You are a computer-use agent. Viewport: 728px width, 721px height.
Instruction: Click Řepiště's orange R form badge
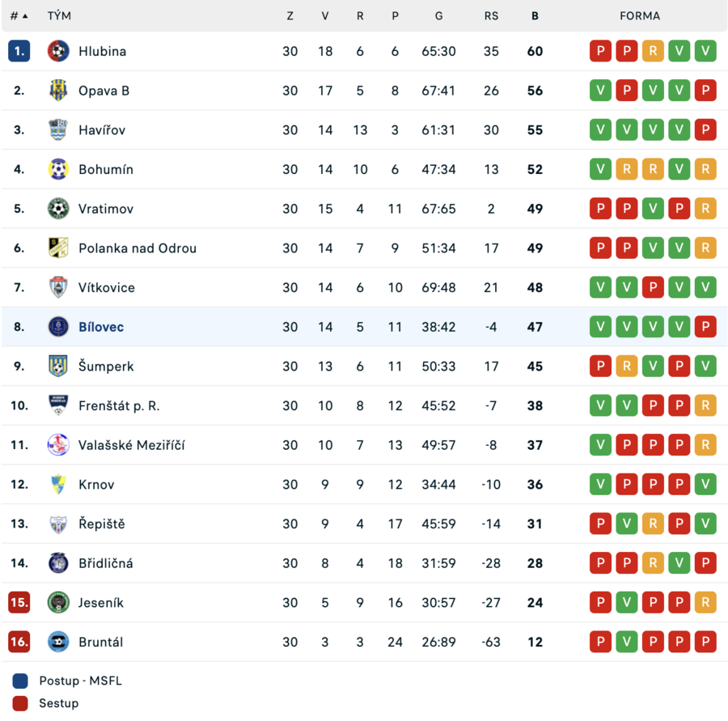click(653, 524)
